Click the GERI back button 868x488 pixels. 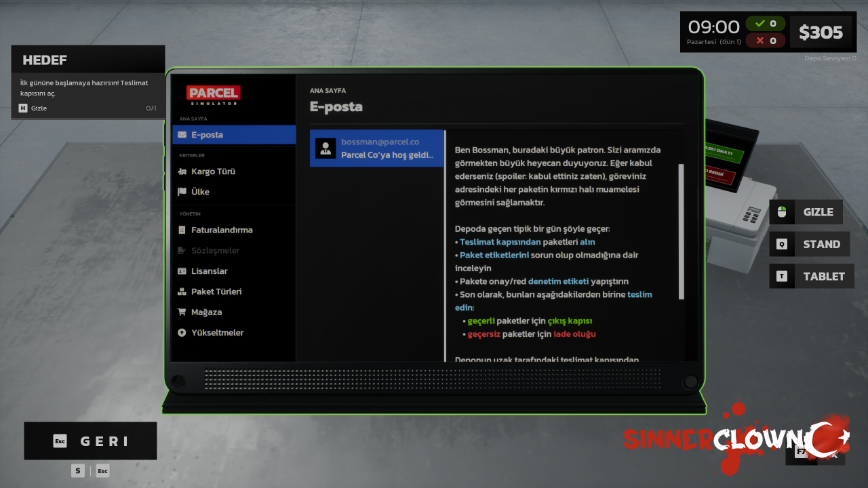pos(90,441)
